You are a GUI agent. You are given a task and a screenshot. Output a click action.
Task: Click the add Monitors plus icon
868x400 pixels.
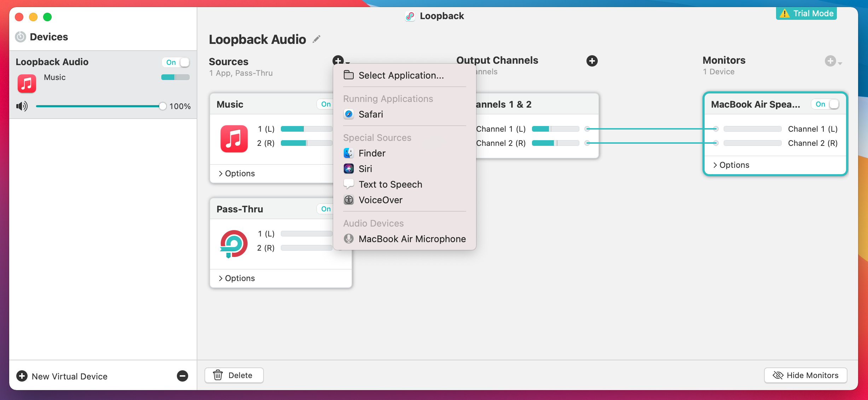[x=831, y=61]
